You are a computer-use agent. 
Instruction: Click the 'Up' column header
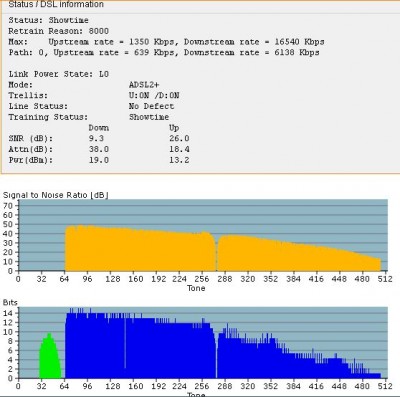pos(174,128)
